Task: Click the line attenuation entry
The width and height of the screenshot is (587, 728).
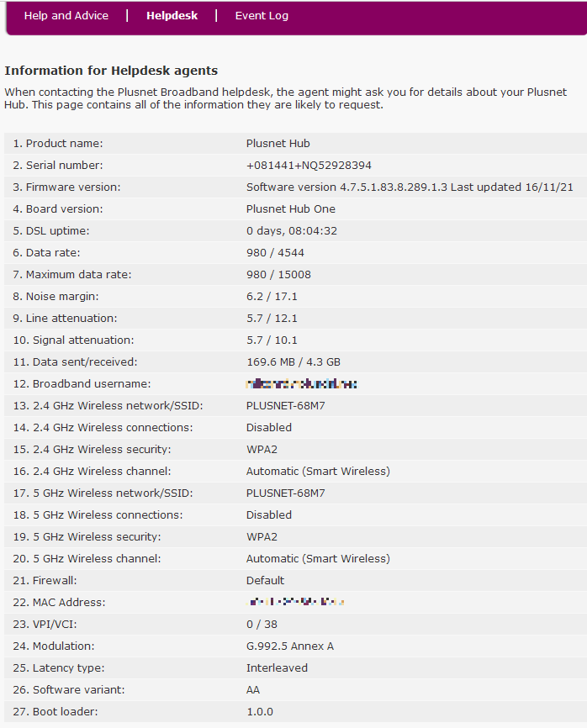Action: pyautogui.click(x=266, y=318)
